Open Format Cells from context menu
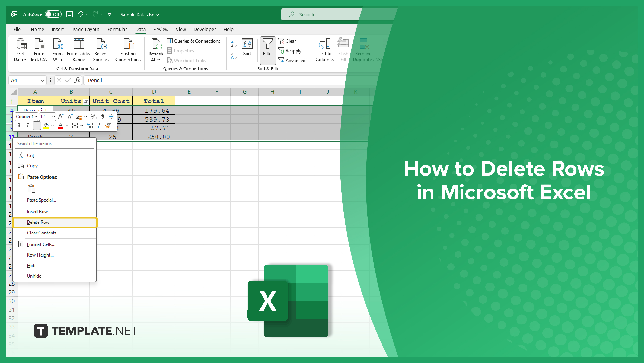 (x=55, y=244)
